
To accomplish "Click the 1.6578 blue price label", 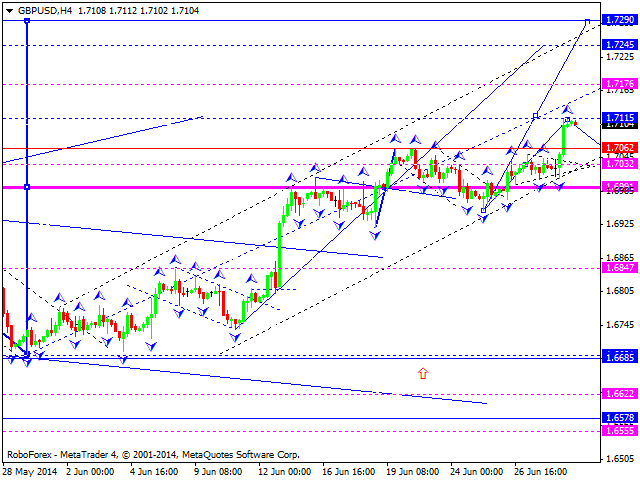I will (620, 418).
